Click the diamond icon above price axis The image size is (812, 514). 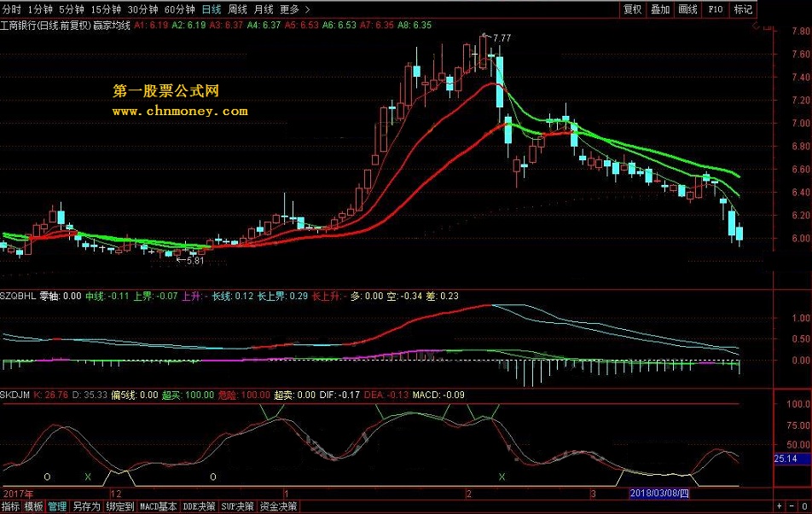click(756, 26)
